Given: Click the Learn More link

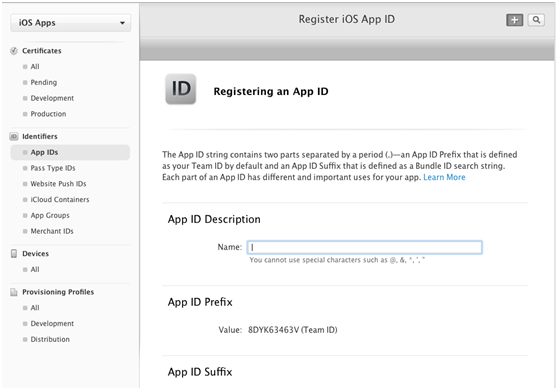Looking at the screenshot, I should (444, 177).
